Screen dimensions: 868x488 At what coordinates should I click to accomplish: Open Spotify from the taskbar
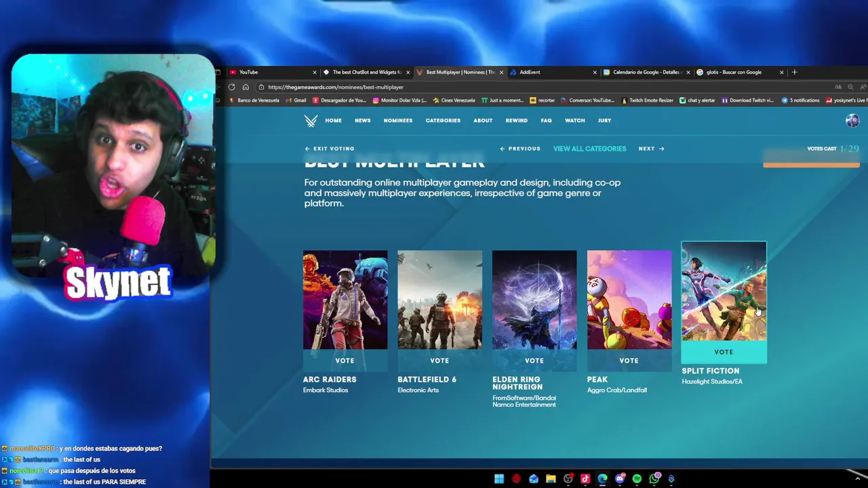pos(637,479)
